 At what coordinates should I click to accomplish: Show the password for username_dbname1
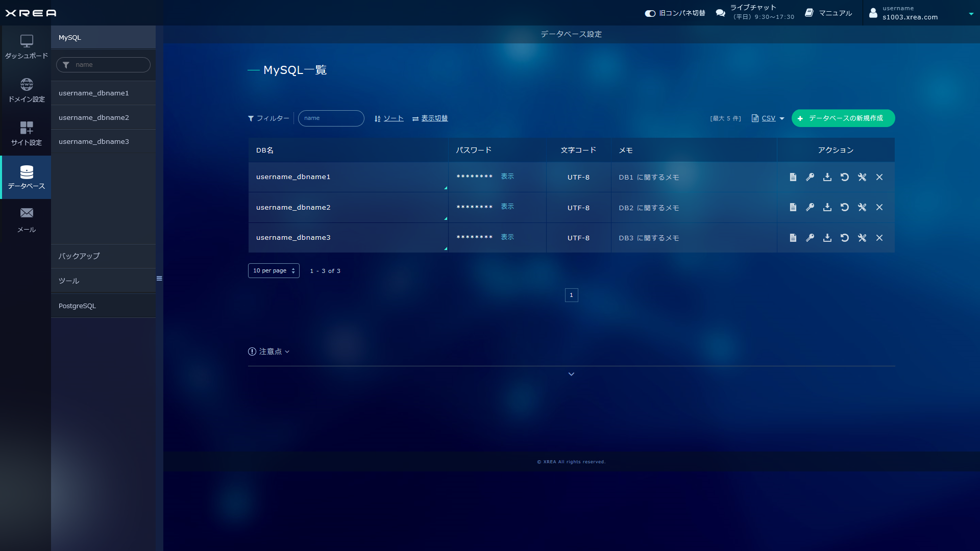click(x=507, y=176)
